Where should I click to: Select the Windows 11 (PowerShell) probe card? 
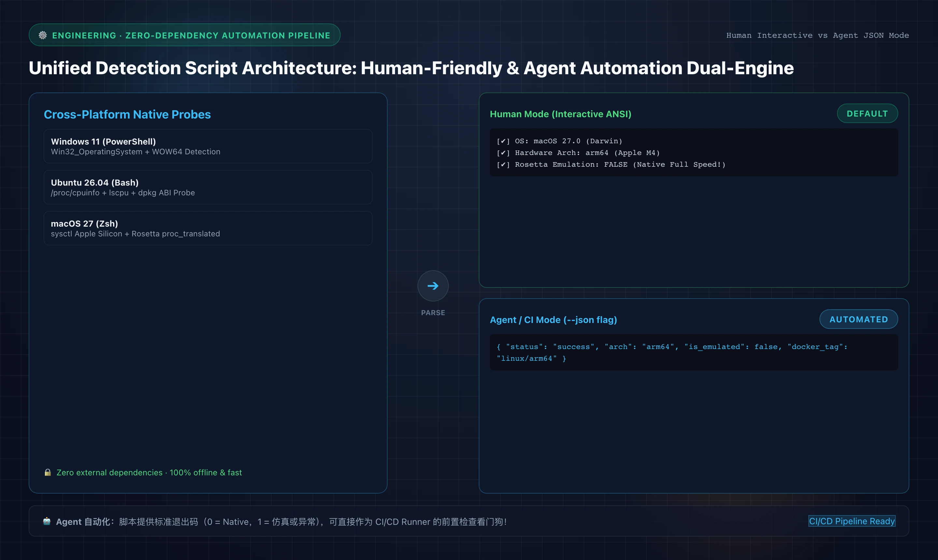(x=208, y=147)
